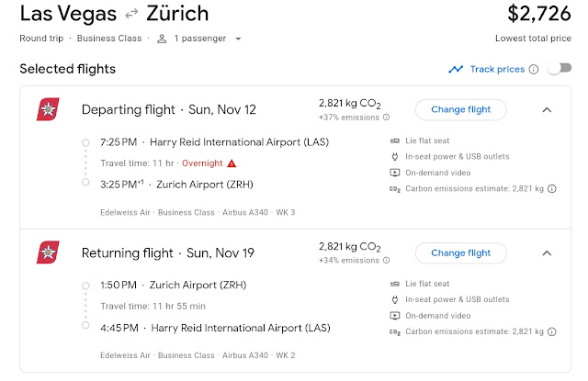
Task: Click the Track prices trend icon
Action: tap(457, 69)
